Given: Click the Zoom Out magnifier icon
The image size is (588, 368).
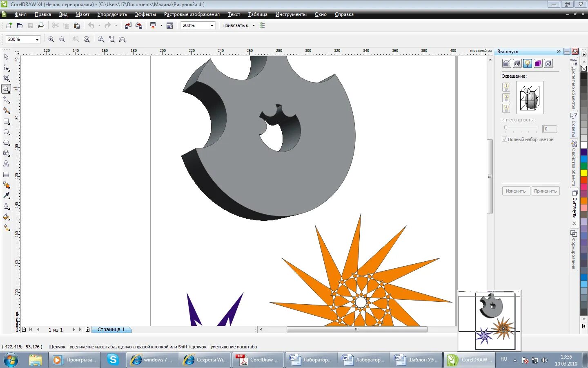Looking at the screenshot, I should [x=62, y=39].
